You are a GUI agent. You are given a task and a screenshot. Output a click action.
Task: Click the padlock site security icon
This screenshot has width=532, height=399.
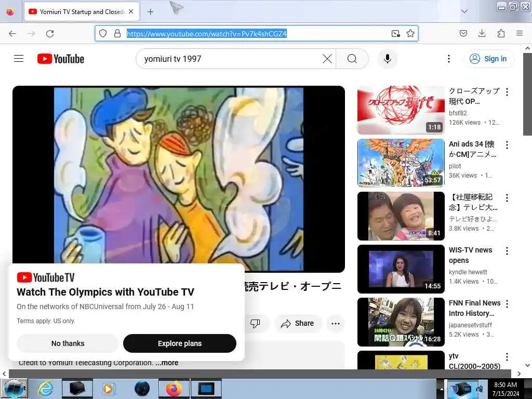pos(117,33)
